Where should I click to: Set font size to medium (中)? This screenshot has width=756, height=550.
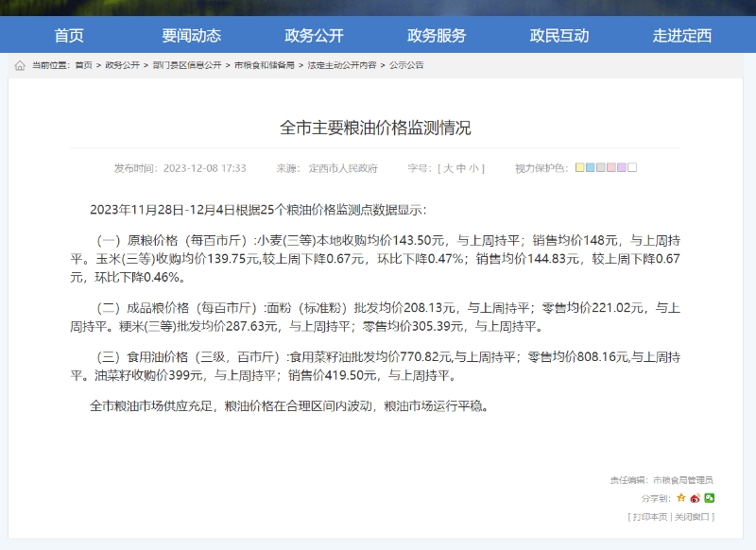[x=461, y=168]
